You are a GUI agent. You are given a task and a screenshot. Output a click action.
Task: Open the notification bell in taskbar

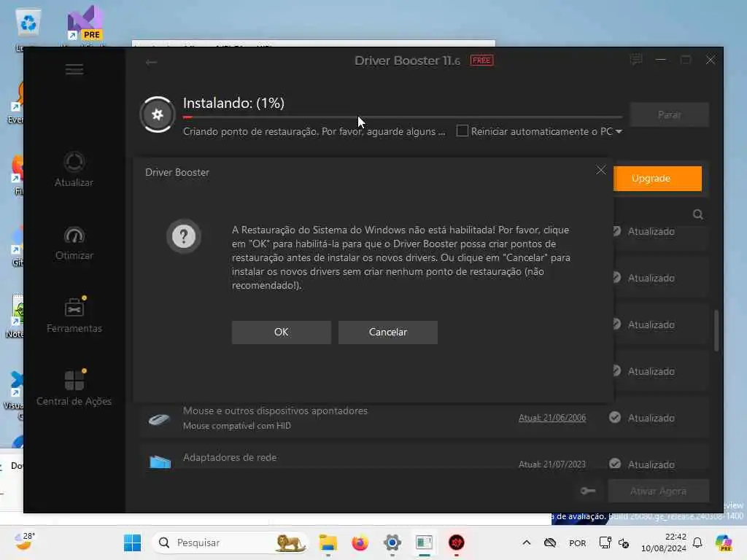point(697,542)
